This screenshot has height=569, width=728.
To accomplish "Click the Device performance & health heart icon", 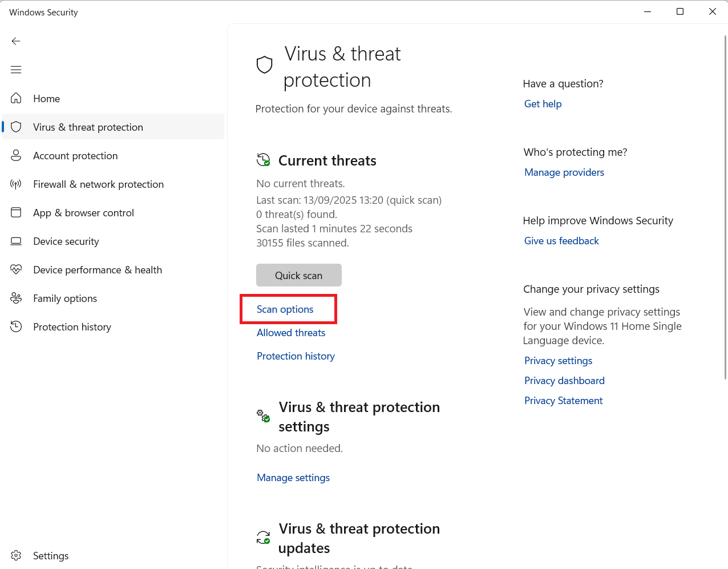I will [x=16, y=269].
